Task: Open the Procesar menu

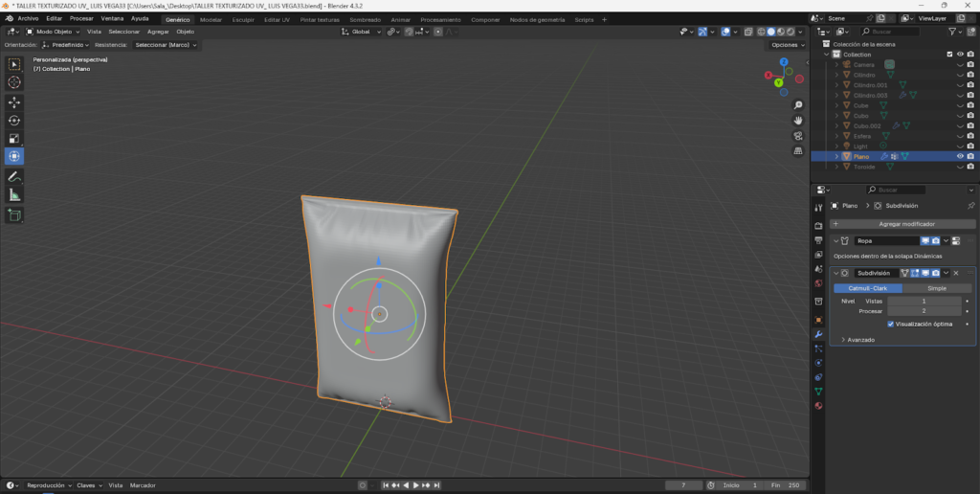Action: click(x=81, y=19)
